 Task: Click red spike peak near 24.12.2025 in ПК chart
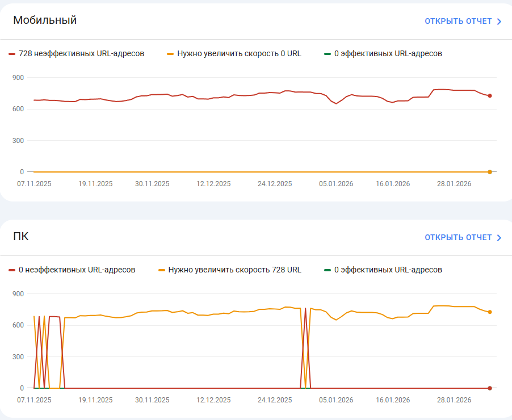305,308
